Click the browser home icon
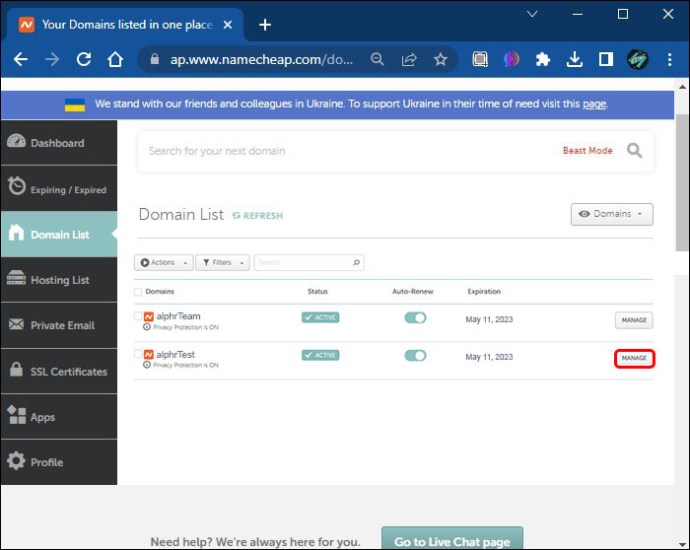 115,59
